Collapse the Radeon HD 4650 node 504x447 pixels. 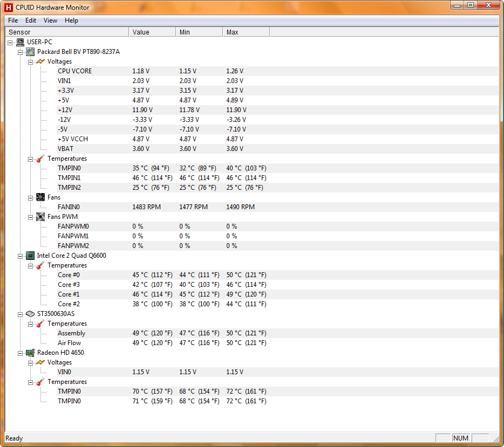(x=21, y=353)
